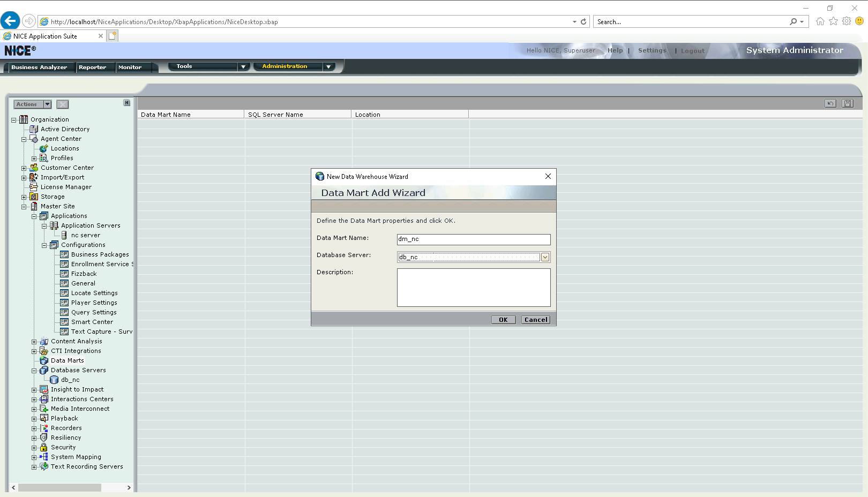This screenshot has width=868, height=497.
Task: Expand the Recorders tree node
Action: pyautogui.click(x=34, y=428)
